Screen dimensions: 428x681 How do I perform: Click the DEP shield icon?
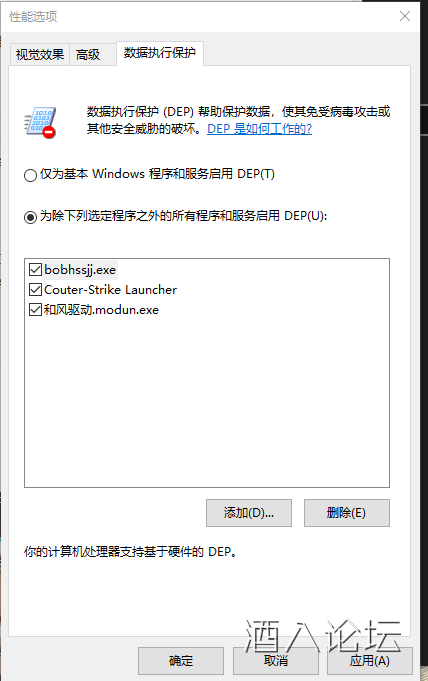click(40, 122)
